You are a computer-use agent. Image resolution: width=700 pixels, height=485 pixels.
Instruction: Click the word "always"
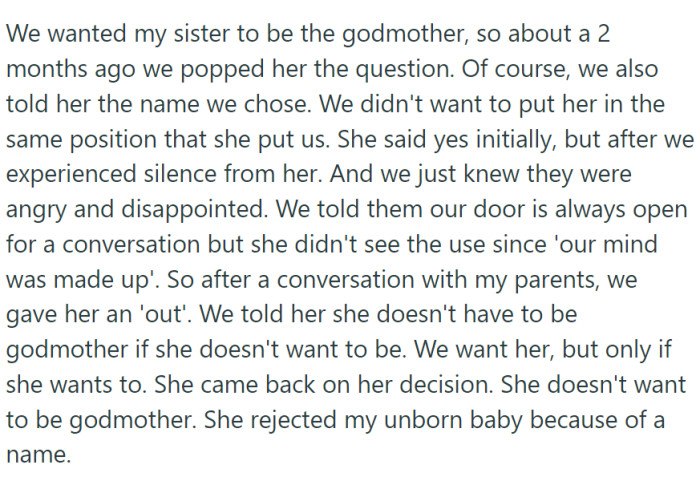585,211
